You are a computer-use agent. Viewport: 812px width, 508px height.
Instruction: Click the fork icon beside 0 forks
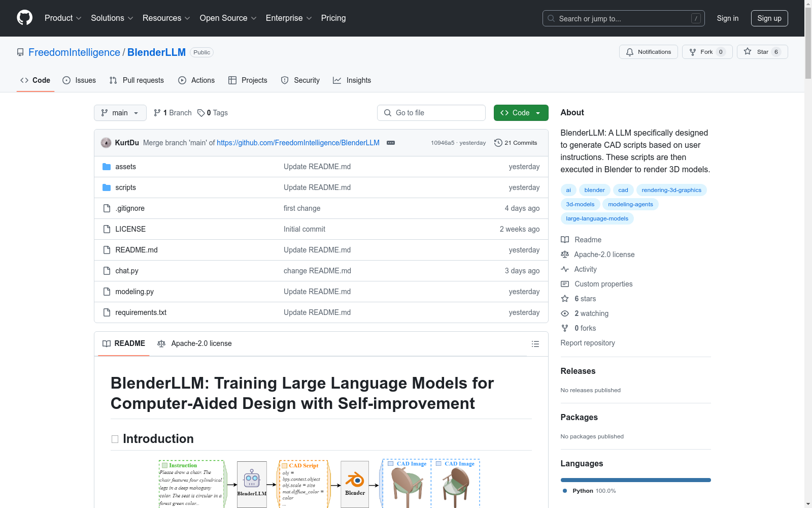pyautogui.click(x=565, y=328)
